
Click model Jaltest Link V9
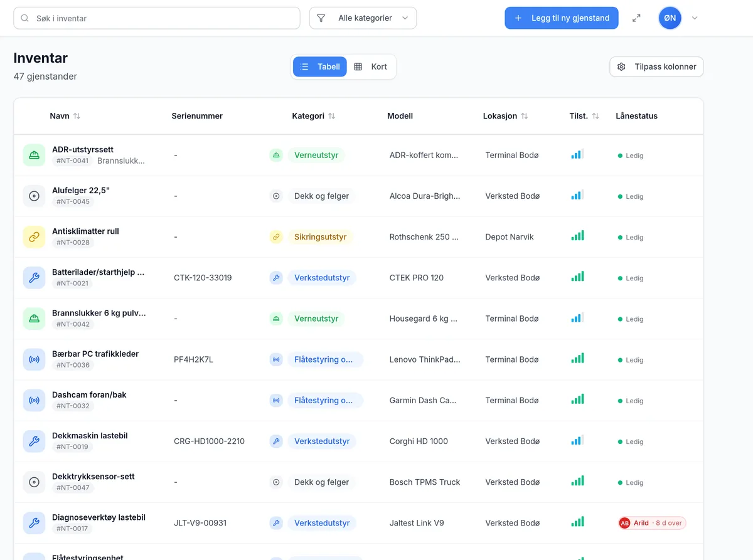tap(417, 523)
